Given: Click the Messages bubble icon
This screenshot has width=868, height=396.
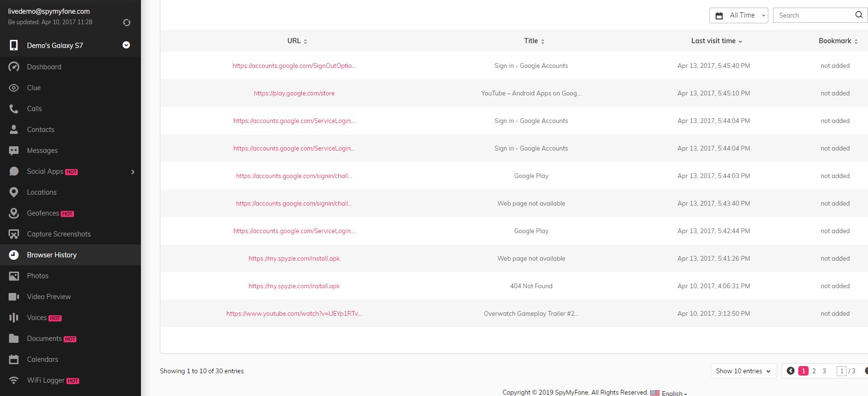Looking at the screenshot, I should click(x=14, y=151).
